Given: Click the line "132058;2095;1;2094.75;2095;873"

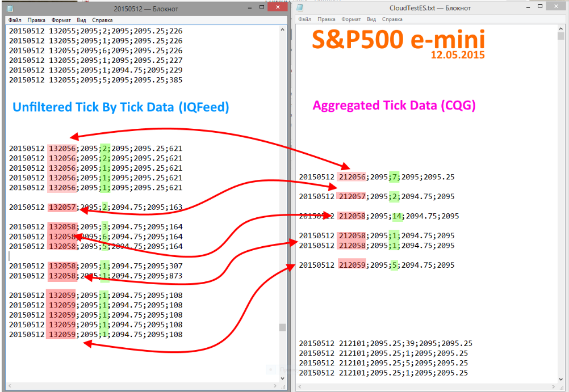Looking at the screenshot, I should [x=96, y=276].
